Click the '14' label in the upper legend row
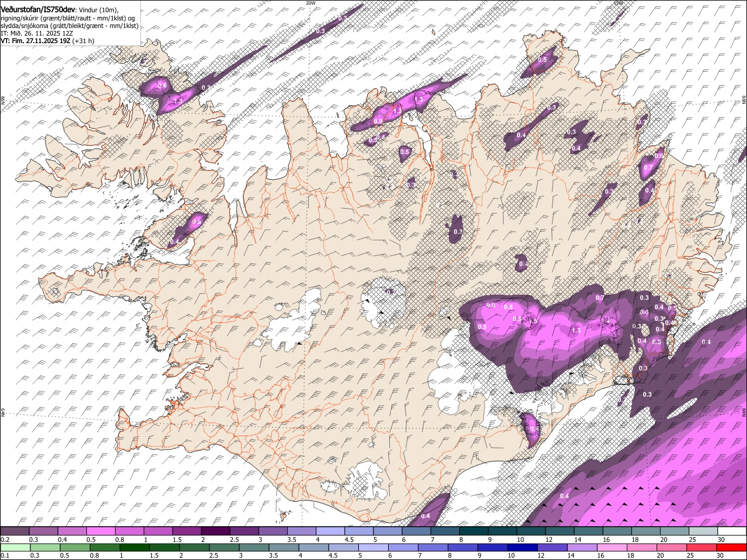This screenshot has height=560, width=747. 578,540
